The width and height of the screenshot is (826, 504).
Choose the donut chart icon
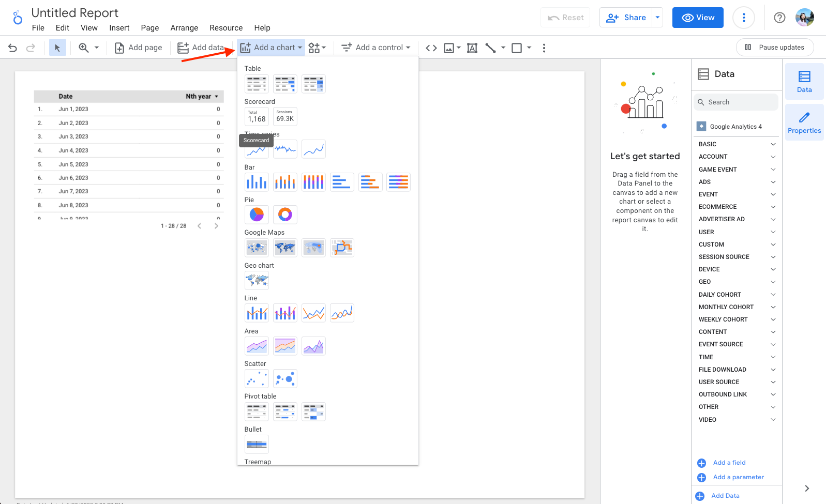(285, 215)
